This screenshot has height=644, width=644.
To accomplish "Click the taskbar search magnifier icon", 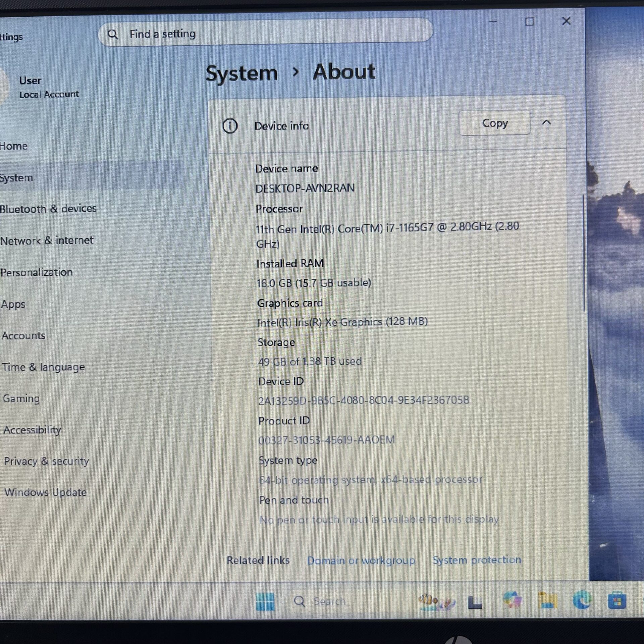I will 299,601.
